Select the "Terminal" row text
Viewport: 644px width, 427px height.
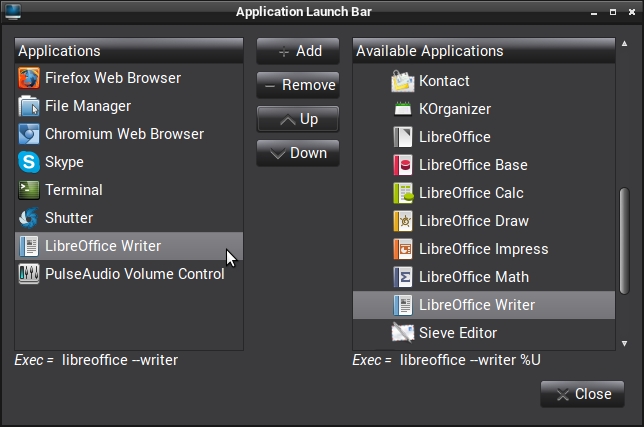(x=74, y=190)
